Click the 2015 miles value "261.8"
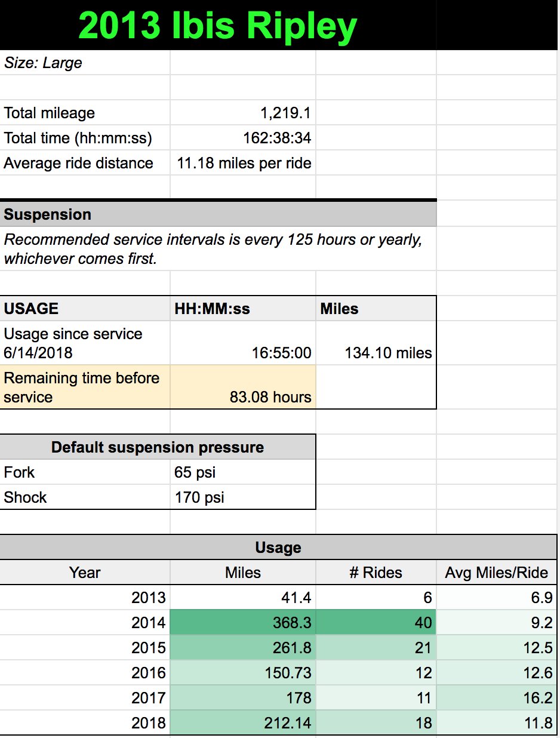This screenshot has height=738, width=560. (243, 648)
